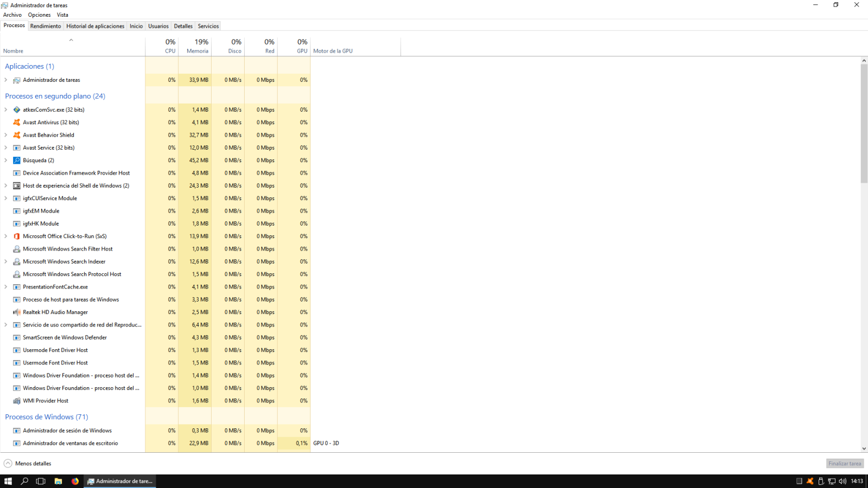Open the Servicios tab
The height and width of the screenshot is (488, 868).
[x=208, y=26]
